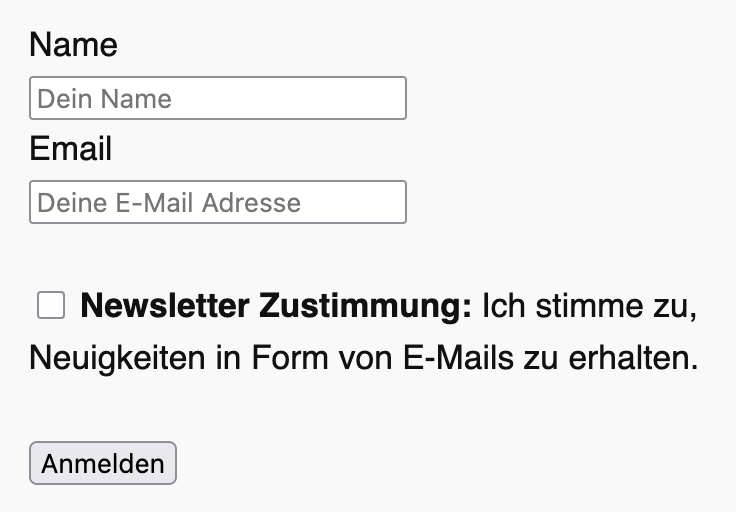Submit the form using Anmelden
The image size is (736, 512).
[x=103, y=464]
